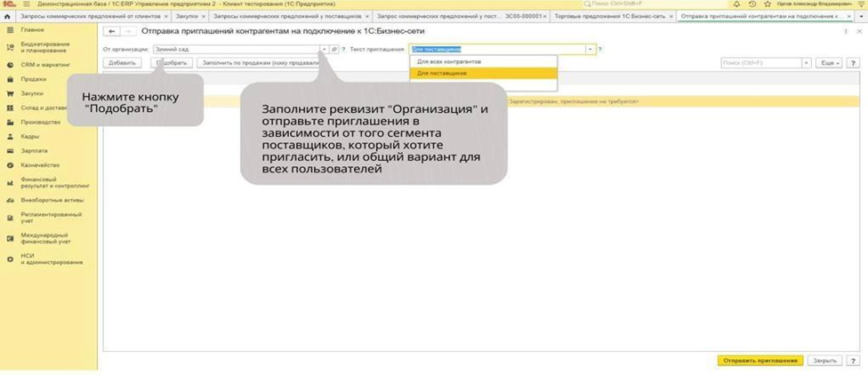Open Международный финансовый учет icon
This screenshot has height=375, width=868.
point(10,238)
